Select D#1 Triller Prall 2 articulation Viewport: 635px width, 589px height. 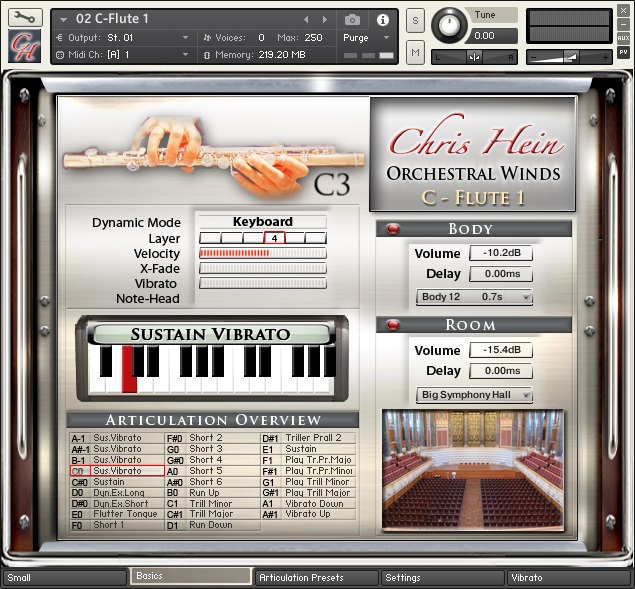click(309, 438)
